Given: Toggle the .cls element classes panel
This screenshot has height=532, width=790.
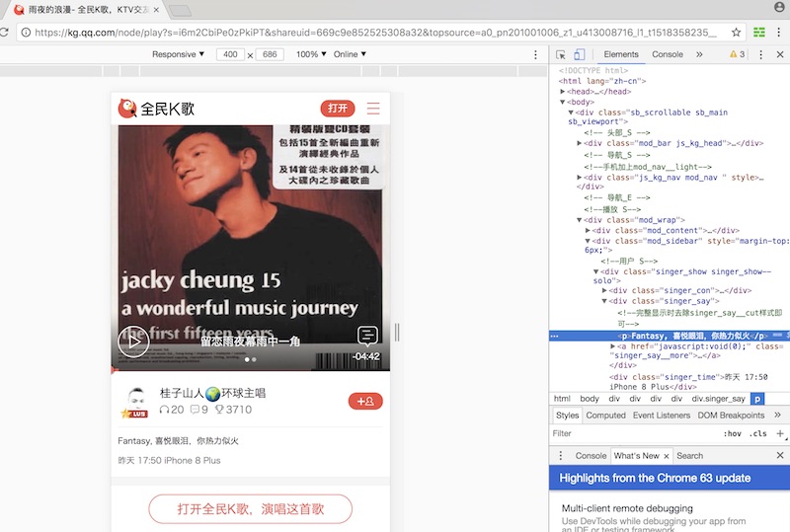Looking at the screenshot, I should 759,433.
